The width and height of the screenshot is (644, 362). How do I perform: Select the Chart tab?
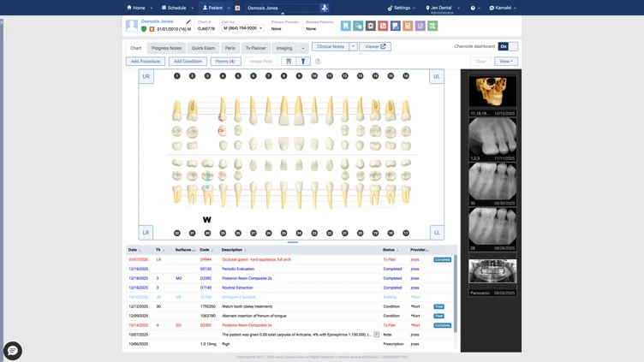[x=135, y=48]
